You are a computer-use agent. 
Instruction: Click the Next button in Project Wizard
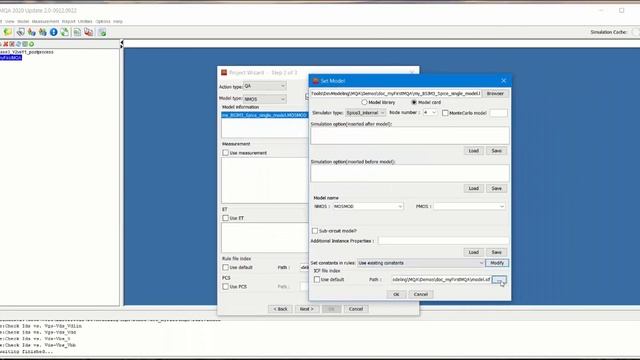coord(307,309)
